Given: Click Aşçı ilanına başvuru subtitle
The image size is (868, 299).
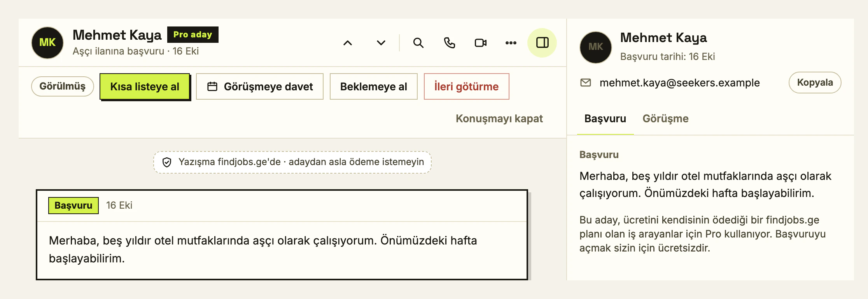Looking at the screenshot, I should pos(136,51).
